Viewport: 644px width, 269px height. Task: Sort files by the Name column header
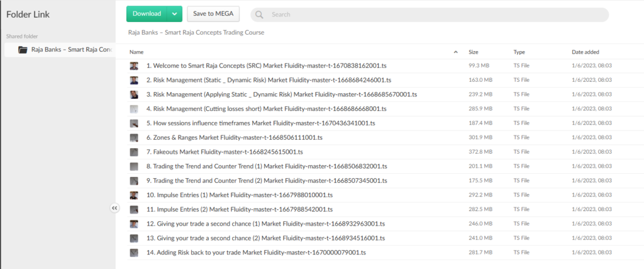point(136,52)
